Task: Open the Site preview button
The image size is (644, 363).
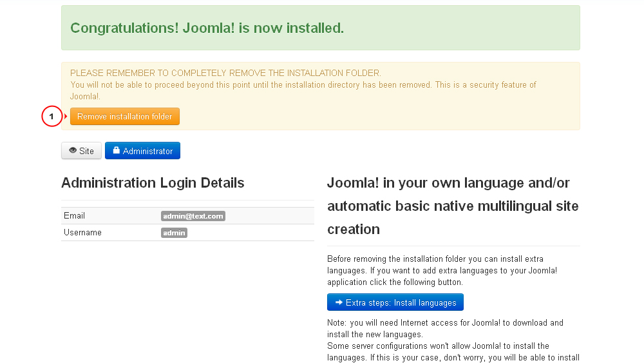Action: tap(81, 151)
